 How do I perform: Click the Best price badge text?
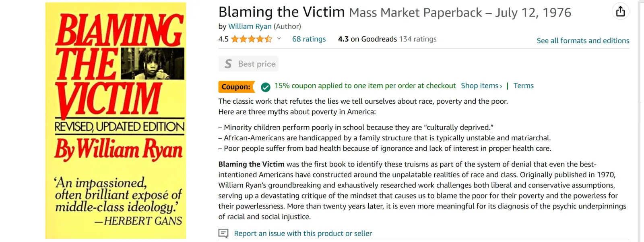pyautogui.click(x=257, y=64)
